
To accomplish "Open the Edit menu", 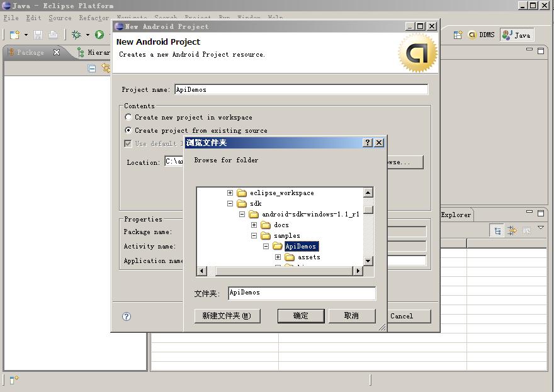I will [33, 18].
